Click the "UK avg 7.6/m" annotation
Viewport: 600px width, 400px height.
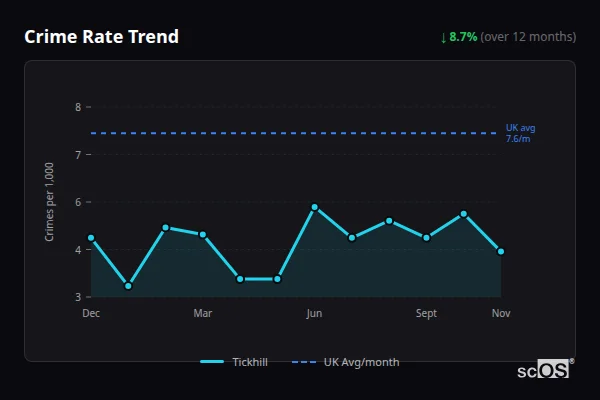pos(520,133)
